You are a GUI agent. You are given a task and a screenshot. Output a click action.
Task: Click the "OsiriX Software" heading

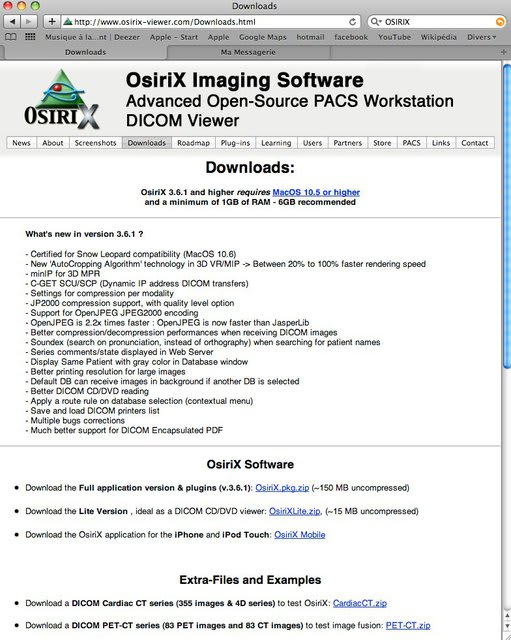(250, 464)
